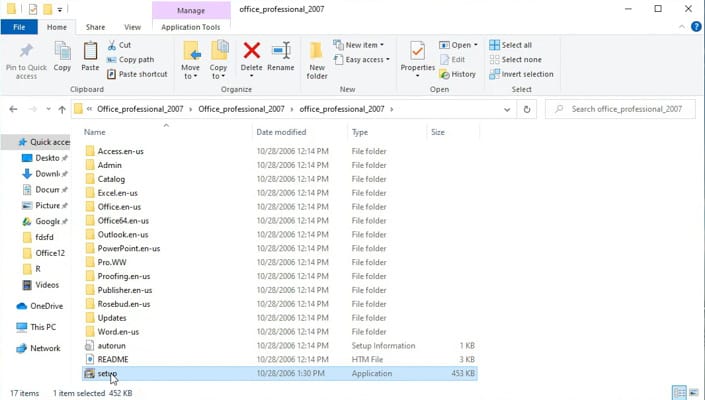Open recent locations dropdown arrow
Screen dimensions: 705x400
coord(48,109)
